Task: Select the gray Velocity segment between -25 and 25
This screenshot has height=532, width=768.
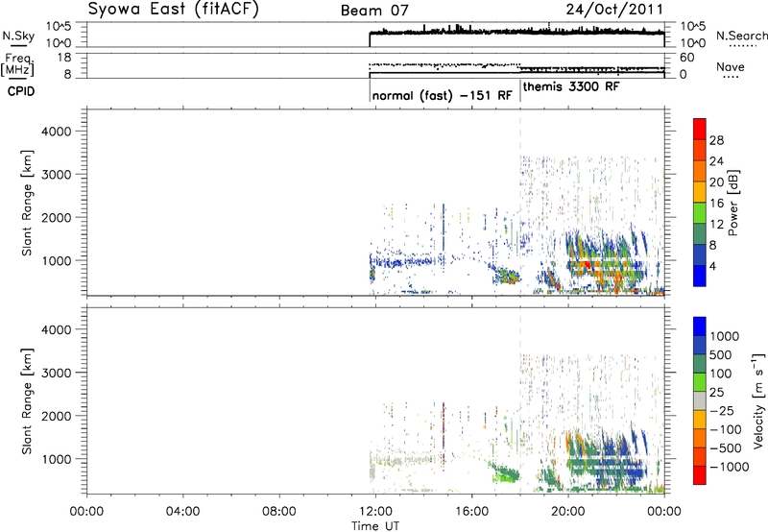Action: tap(700, 400)
